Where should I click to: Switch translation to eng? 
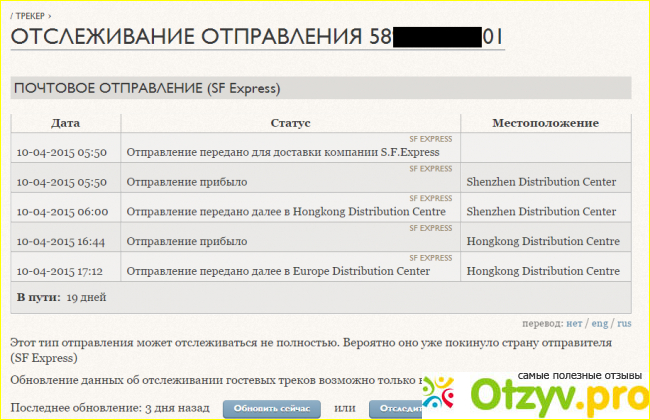[x=597, y=323]
